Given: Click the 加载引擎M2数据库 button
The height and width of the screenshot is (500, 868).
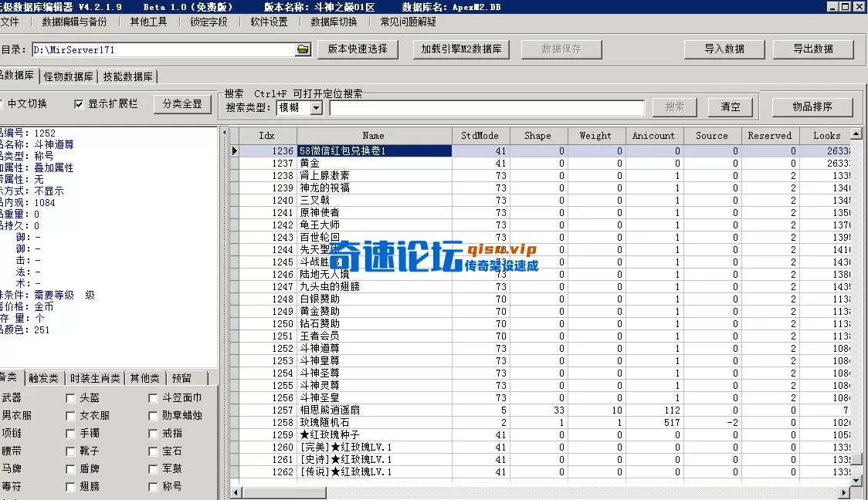Looking at the screenshot, I should 461,49.
